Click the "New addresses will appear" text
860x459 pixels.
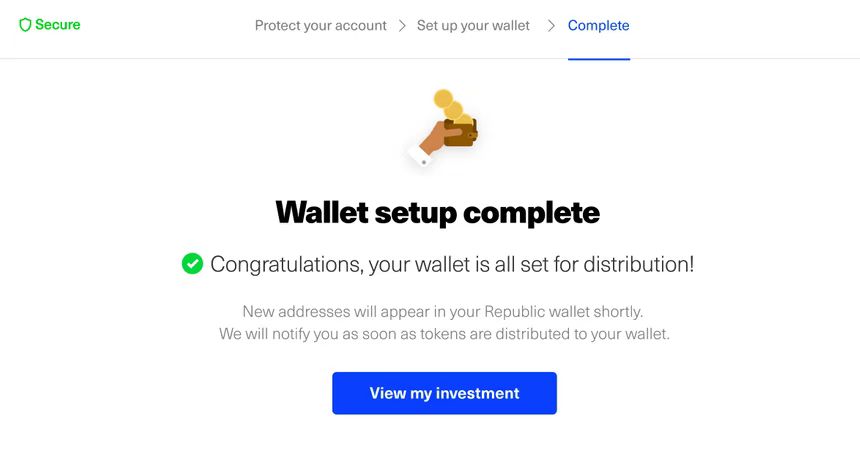[444, 311]
